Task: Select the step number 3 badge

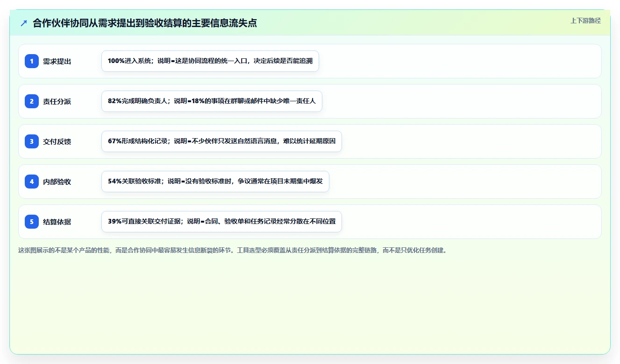Action: click(32, 141)
